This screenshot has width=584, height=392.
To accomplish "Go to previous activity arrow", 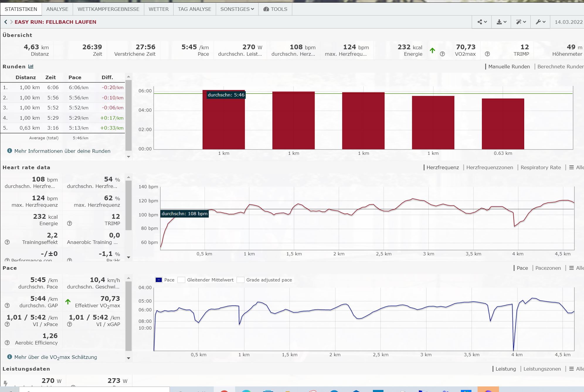I will [x=6, y=22].
